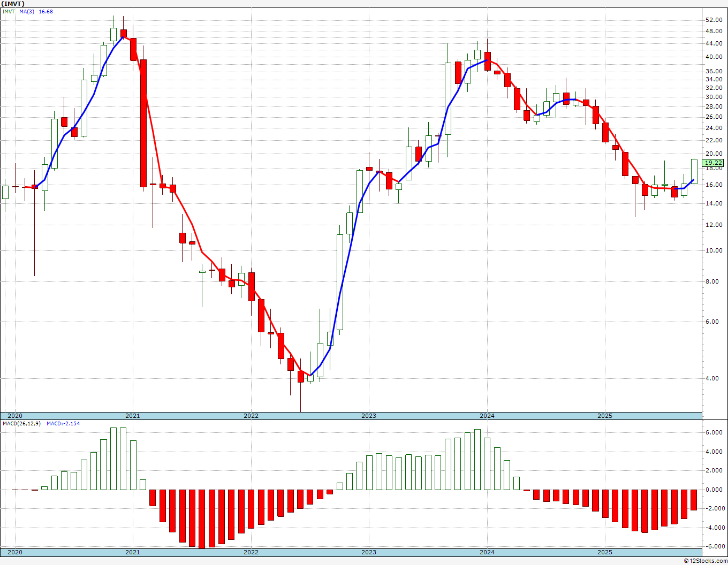Click the 30.00 price axis label
The image size is (728, 565).
pos(714,97)
